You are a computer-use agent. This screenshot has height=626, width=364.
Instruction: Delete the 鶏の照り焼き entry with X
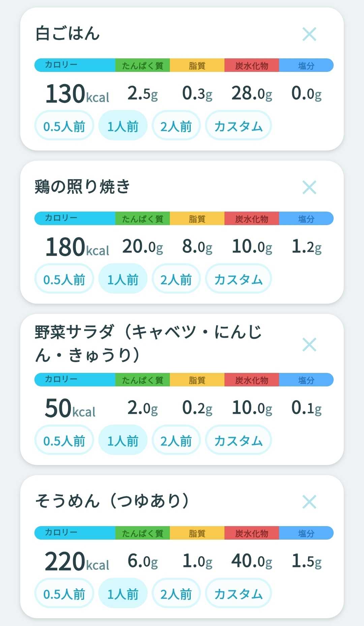click(309, 187)
